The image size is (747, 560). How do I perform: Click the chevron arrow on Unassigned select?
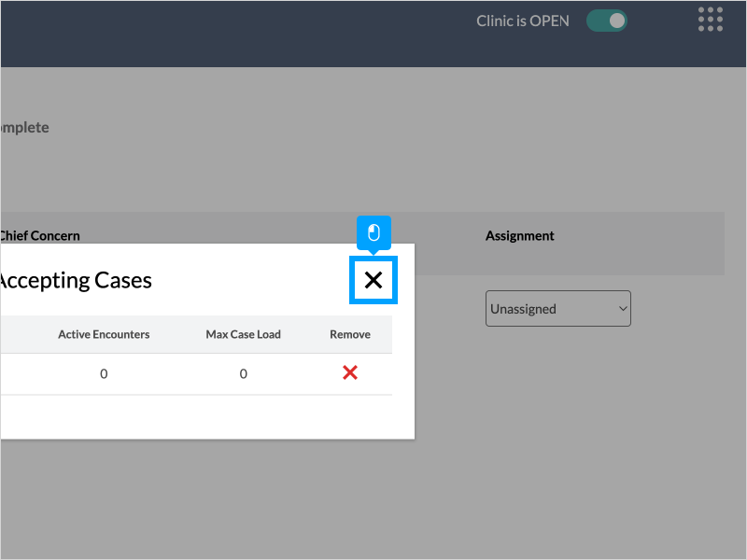[623, 309]
